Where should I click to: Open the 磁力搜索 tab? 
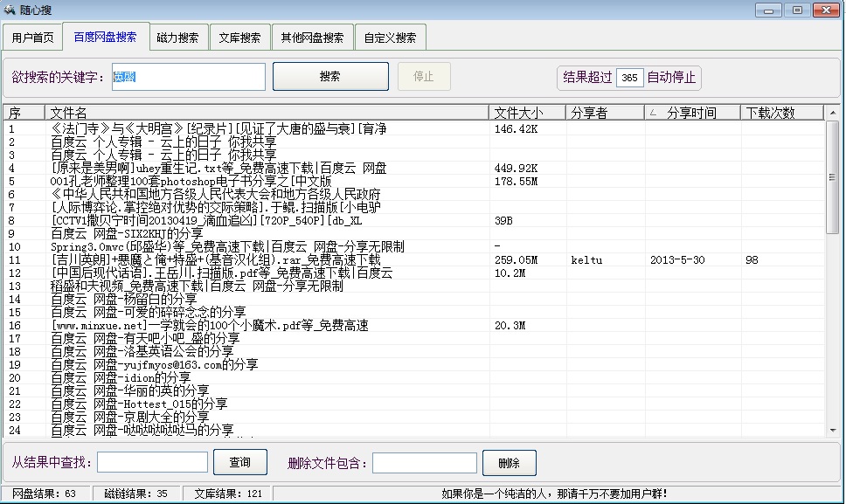point(177,38)
